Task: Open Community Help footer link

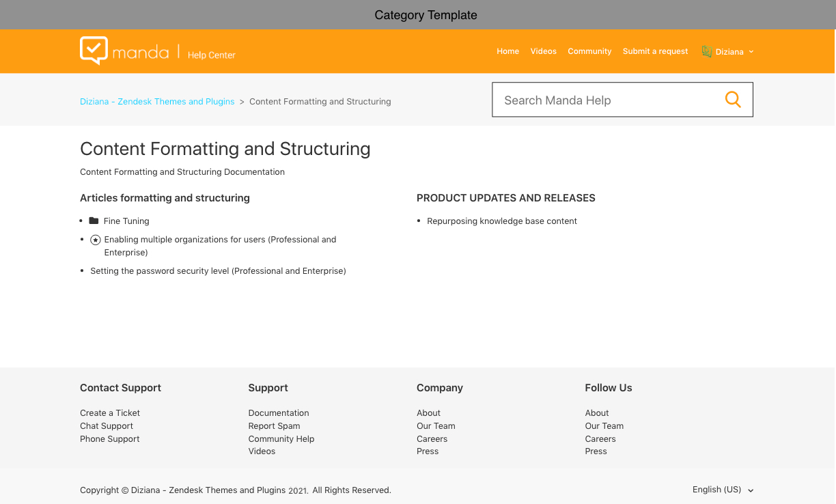Action: 281,438
